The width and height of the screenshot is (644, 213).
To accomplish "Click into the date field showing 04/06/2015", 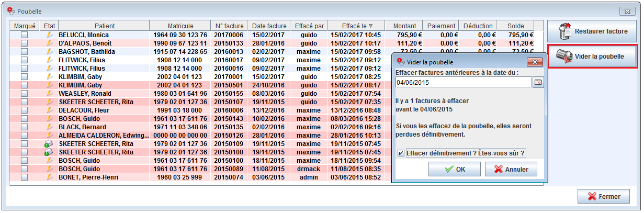I will pyautogui.click(x=463, y=82).
